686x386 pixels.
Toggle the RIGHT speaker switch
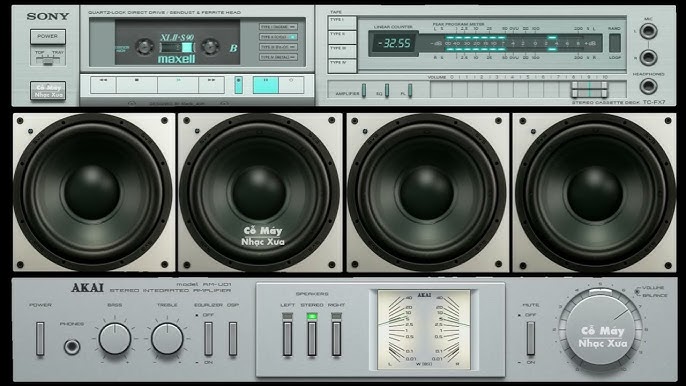pyautogui.click(x=336, y=339)
